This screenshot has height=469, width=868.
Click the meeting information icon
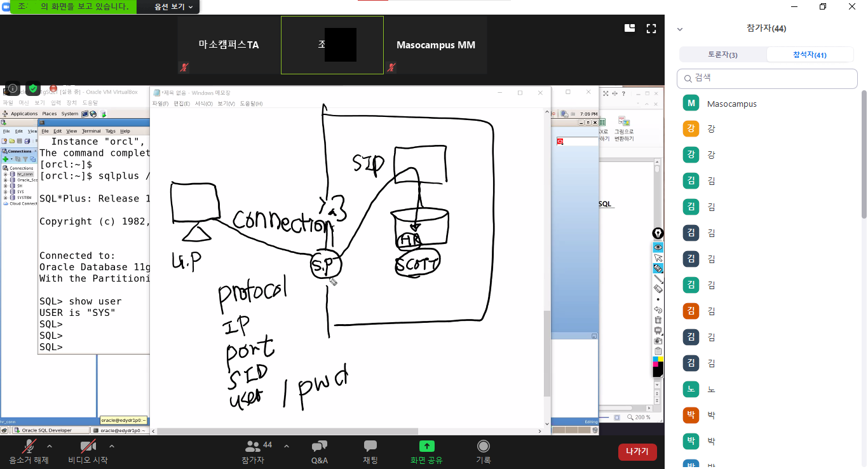click(13, 88)
